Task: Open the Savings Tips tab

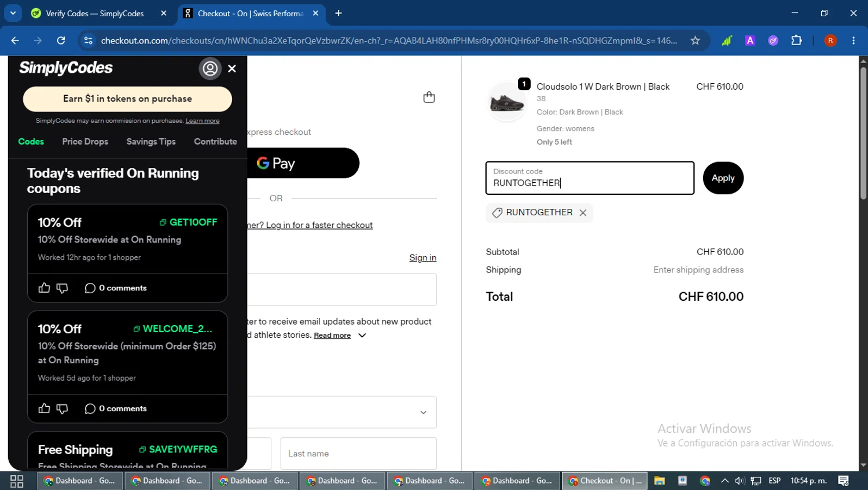Action: 151,142
